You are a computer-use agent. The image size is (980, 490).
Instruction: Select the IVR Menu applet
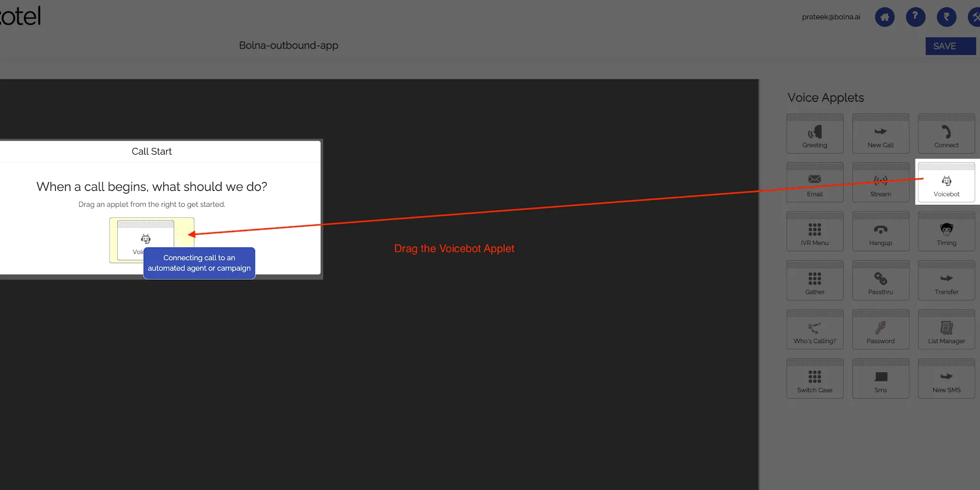click(814, 232)
